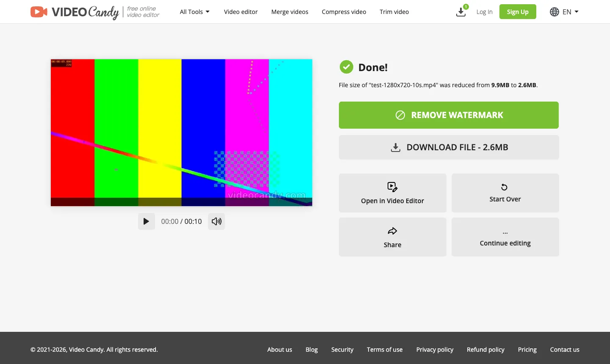The image size is (610, 364).
Task: Click the 00:00 / 00:10 time display
Action: 181,221
